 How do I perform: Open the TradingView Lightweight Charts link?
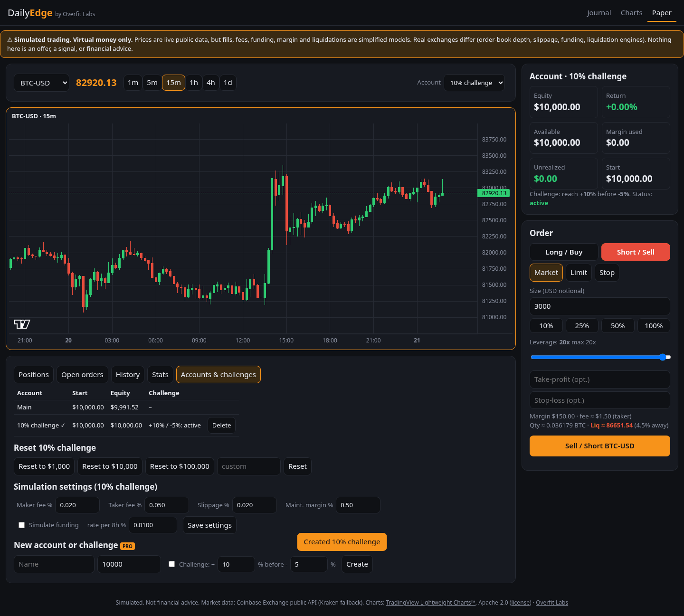click(x=431, y=603)
